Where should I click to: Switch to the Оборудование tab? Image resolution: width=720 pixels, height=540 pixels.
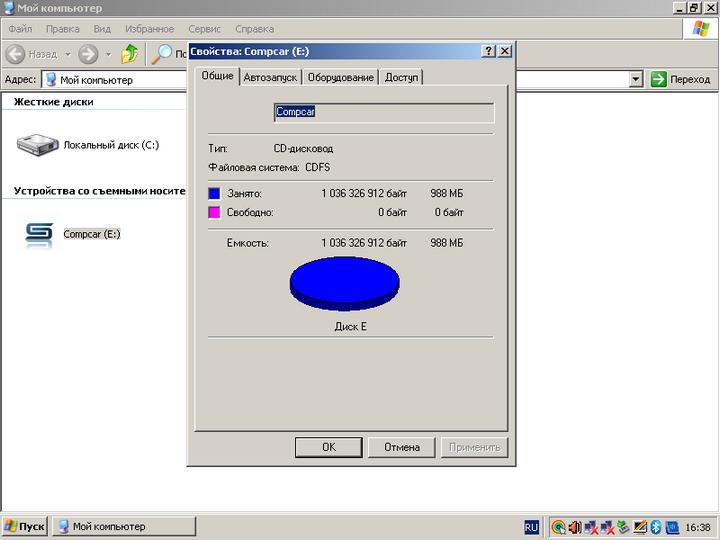point(341,78)
